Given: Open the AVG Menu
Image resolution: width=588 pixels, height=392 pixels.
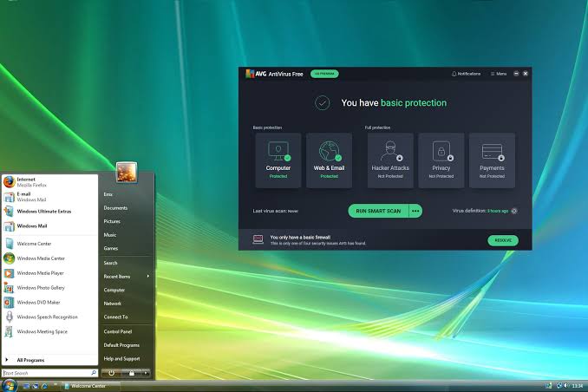Looking at the screenshot, I should coord(499,74).
